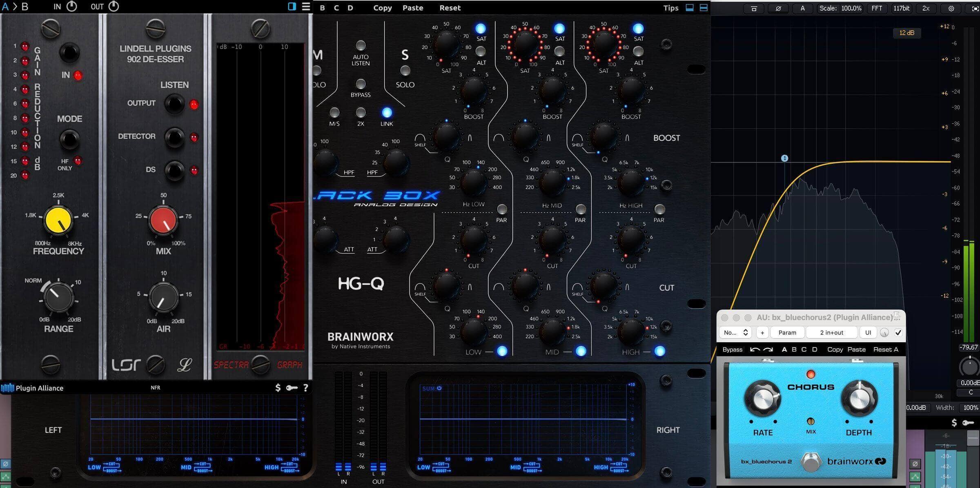This screenshot has height=488, width=980.
Task: Toggle the MODE HF ONLY button
Action: coord(69,140)
